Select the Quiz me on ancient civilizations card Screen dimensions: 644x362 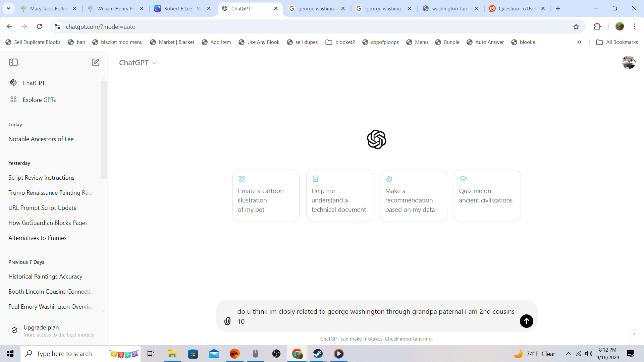[487, 195]
